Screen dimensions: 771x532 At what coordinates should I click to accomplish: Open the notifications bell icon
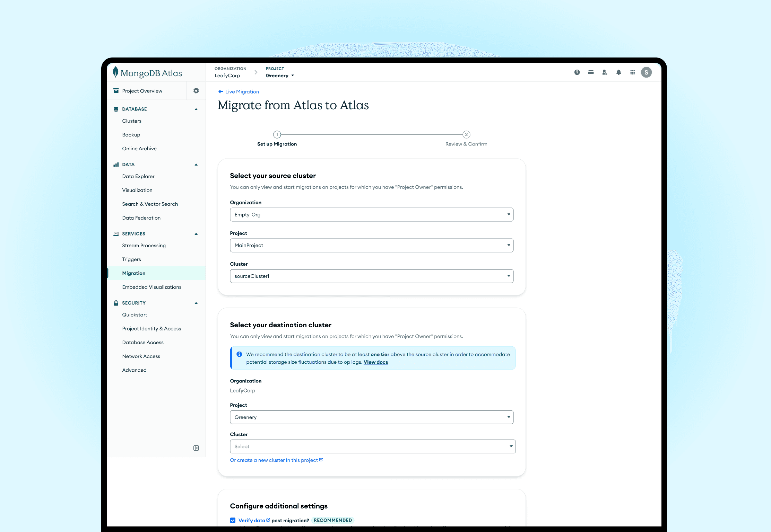point(618,72)
